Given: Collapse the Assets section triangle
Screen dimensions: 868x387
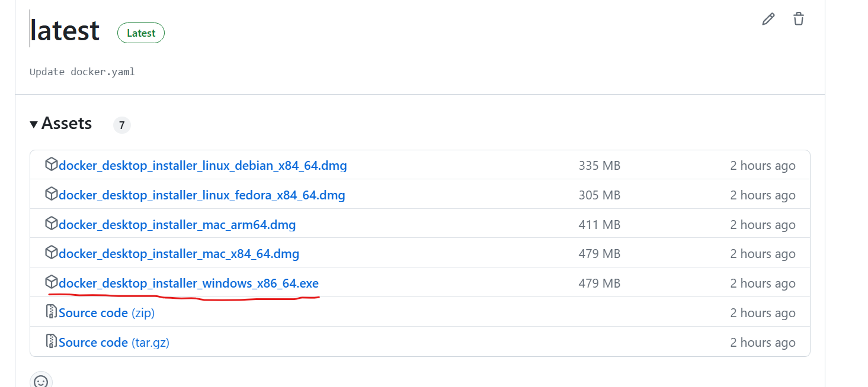Looking at the screenshot, I should click(x=34, y=124).
